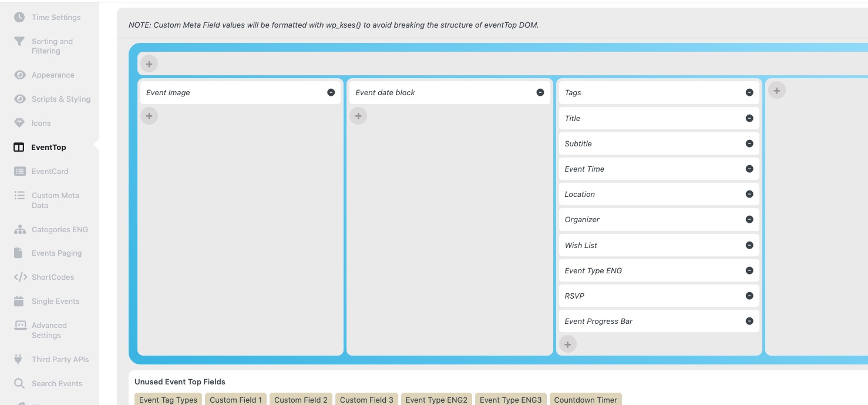This screenshot has width=868, height=405.
Task: Add field below Event Image
Action: pyautogui.click(x=149, y=116)
